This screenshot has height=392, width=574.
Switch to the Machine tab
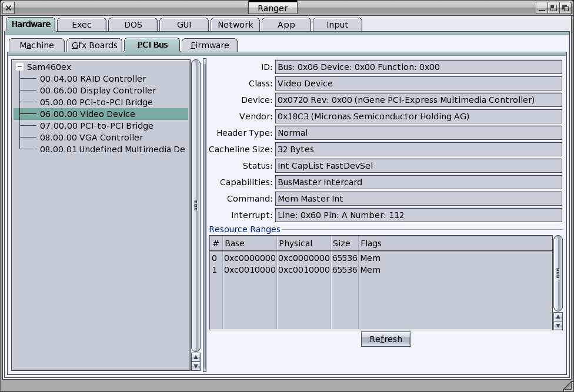click(36, 45)
